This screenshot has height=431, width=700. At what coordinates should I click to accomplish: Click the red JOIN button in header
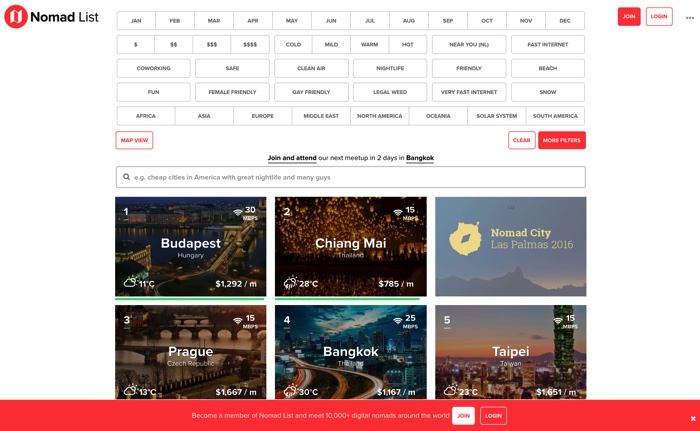coord(629,17)
